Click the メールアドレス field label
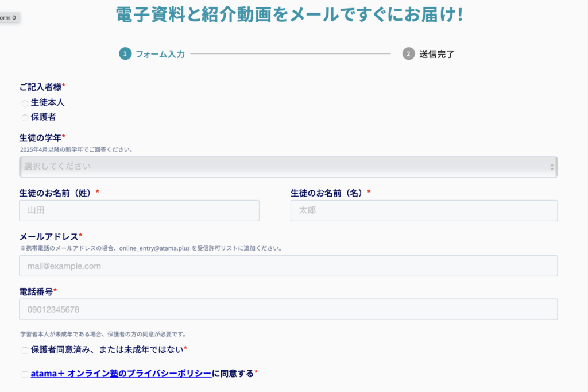The width and height of the screenshot is (588, 392). pos(49,236)
